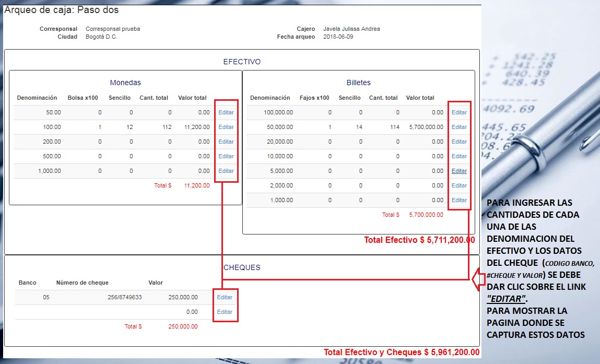Click the Fecha arqueo date 2018-06-09

click(338, 37)
